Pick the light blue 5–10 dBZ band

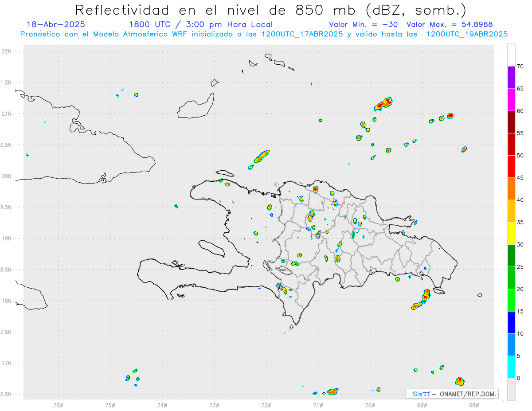tap(511, 344)
